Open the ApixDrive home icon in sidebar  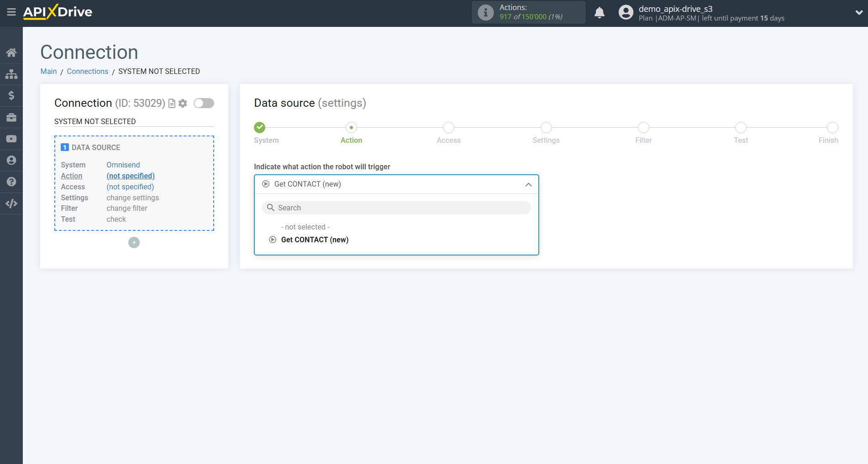tap(11, 52)
